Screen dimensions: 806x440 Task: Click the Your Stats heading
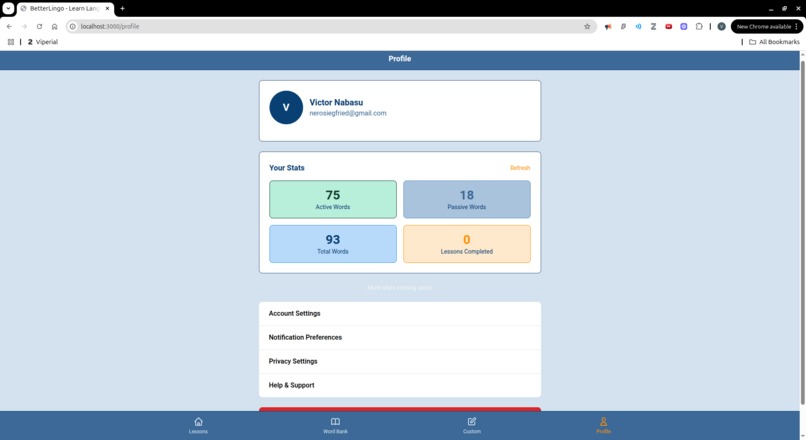287,168
